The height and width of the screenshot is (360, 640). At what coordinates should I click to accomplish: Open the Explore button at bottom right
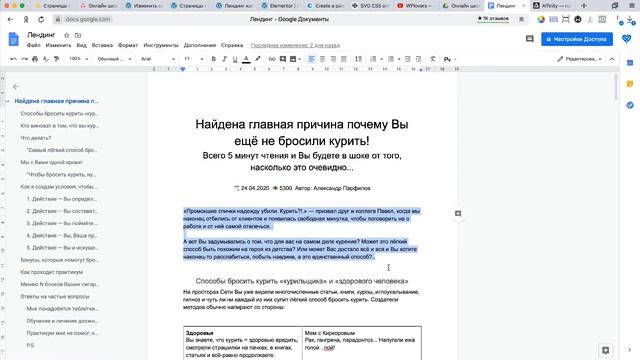(606, 350)
